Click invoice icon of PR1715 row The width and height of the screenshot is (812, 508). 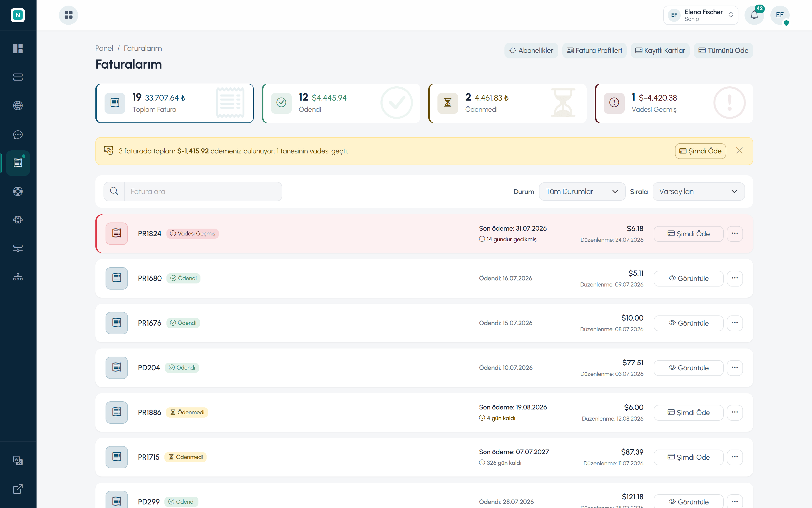click(x=117, y=457)
